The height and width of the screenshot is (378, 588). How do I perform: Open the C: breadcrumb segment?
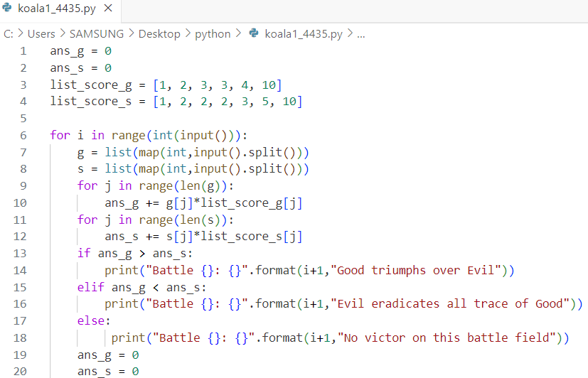tap(9, 34)
